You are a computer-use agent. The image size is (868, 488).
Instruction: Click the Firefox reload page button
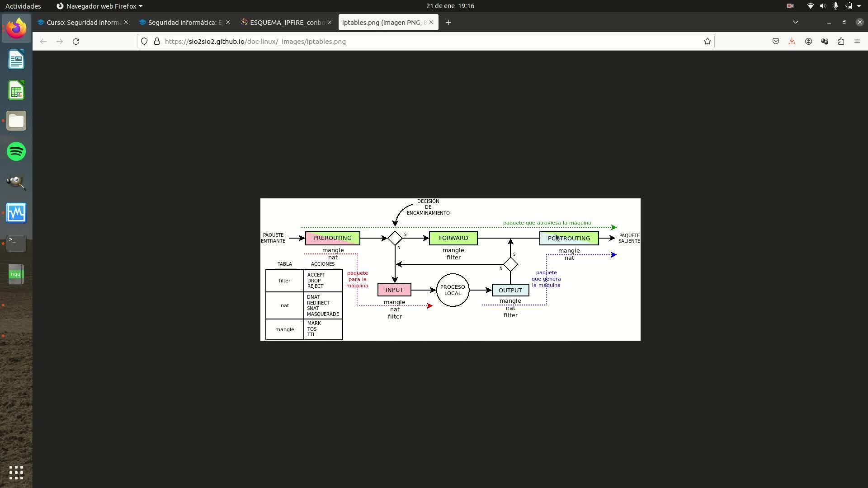pos(76,41)
